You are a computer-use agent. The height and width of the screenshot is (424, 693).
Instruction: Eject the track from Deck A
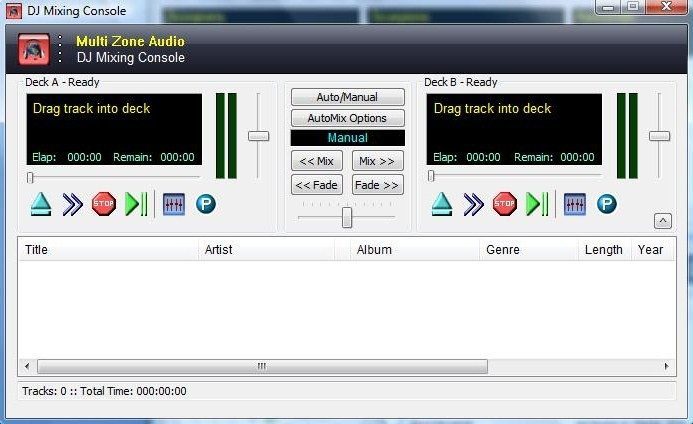[41, 204]
